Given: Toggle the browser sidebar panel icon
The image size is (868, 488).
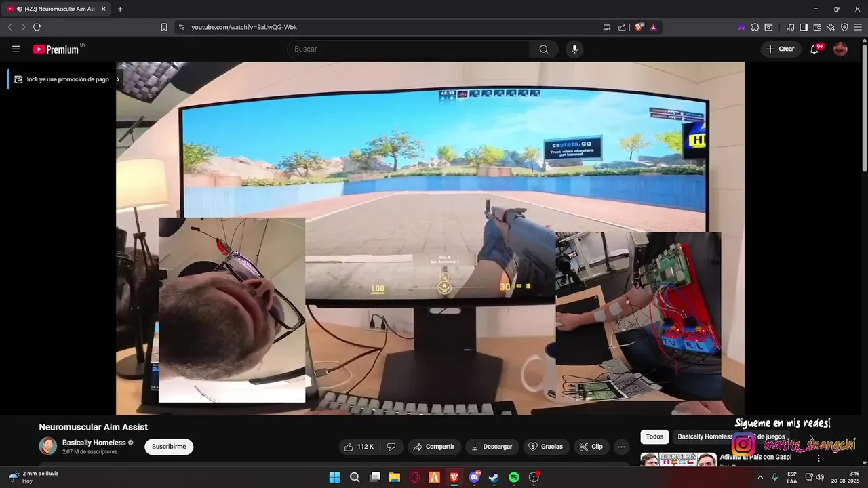Looking at the screenshot, I should pyautogui.click(x=804, y=27).
